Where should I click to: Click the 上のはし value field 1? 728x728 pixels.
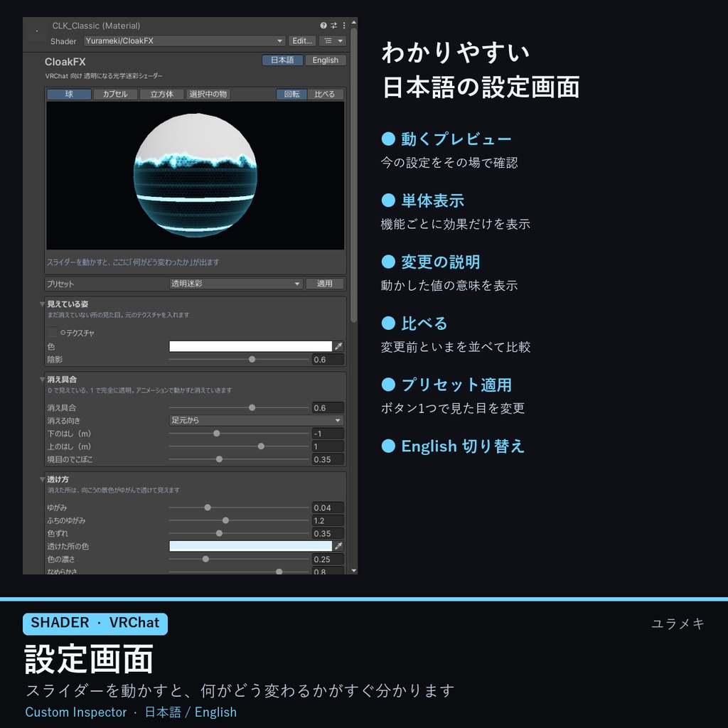(328, 446)
